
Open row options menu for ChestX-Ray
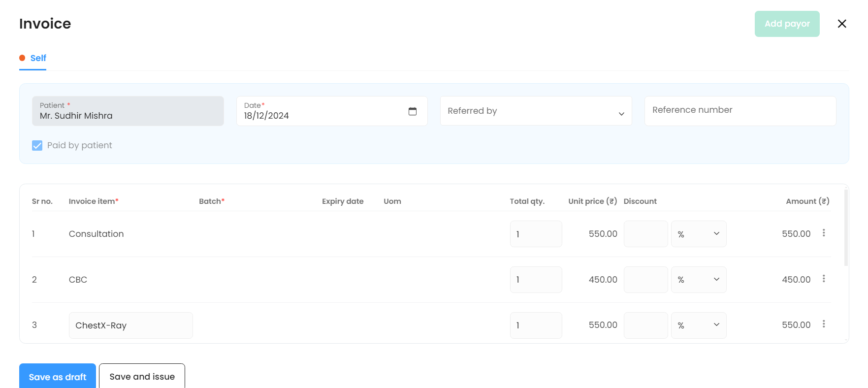[x=824, y=324]
